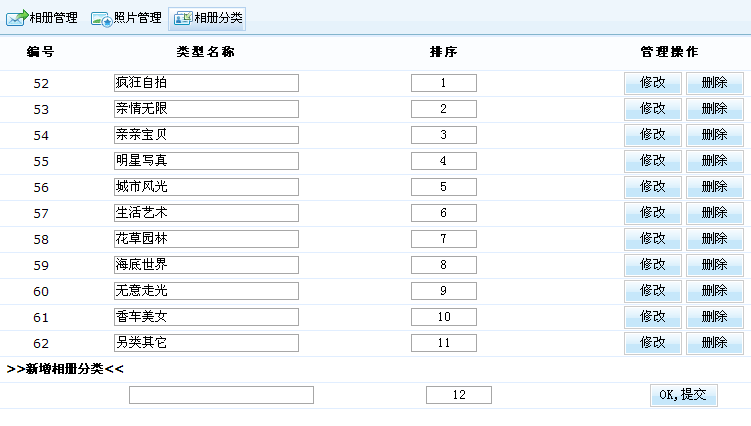This screenshot has width=751, height=426.
Task: Delete category 59 海底世界
Action: pyautogui.click(x=715, y=265)
